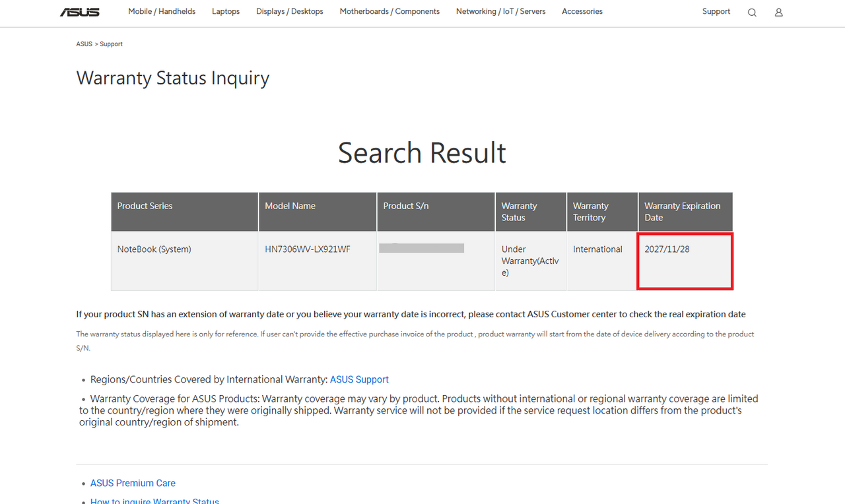This screenshot has width=845, height=504.
Task: Click the Product Series column header
Action: point(184,212)
